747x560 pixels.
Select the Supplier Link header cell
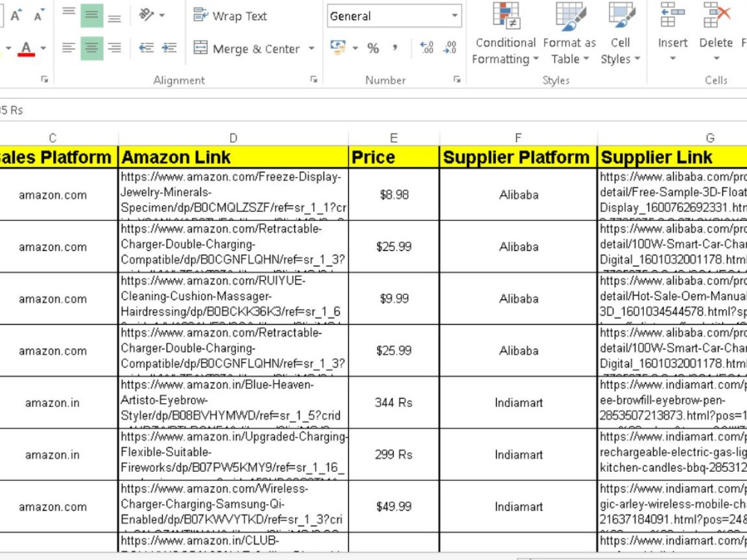pyautogui.click(x=672, y=157)
